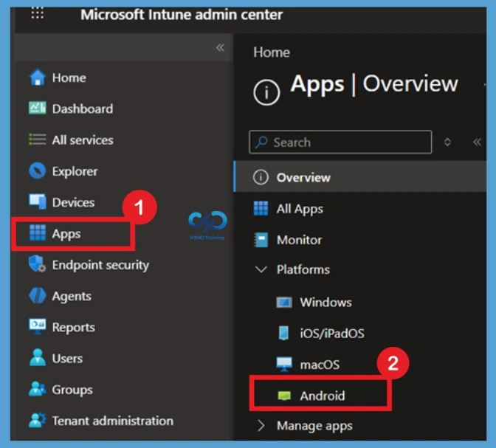Click the Home house icon in sidebar
496x448 pixels.
tap(38, 77)
